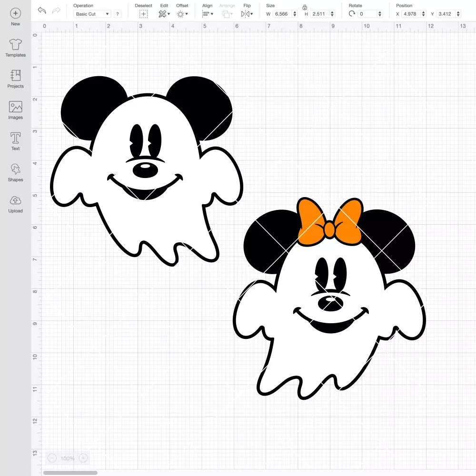Open the Offset tool

pyautogui.click(x=182, y=14)
